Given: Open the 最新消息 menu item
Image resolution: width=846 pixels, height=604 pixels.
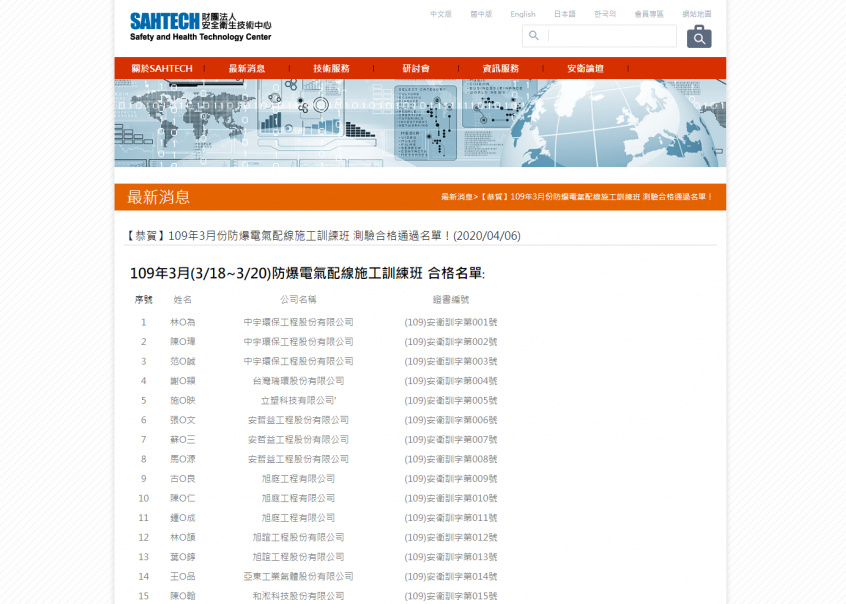Looking at the screenshot, I should click(x=246, y=68).
